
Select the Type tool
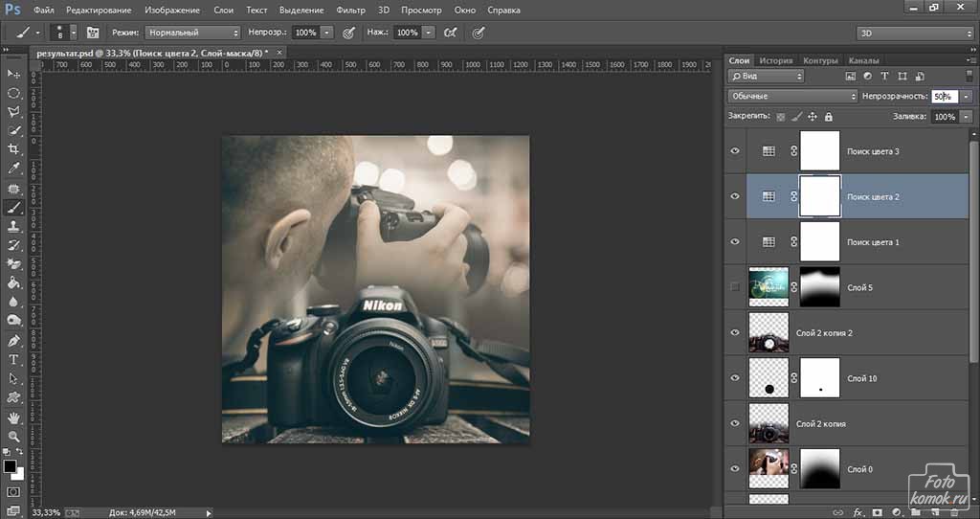pos(13,359)
